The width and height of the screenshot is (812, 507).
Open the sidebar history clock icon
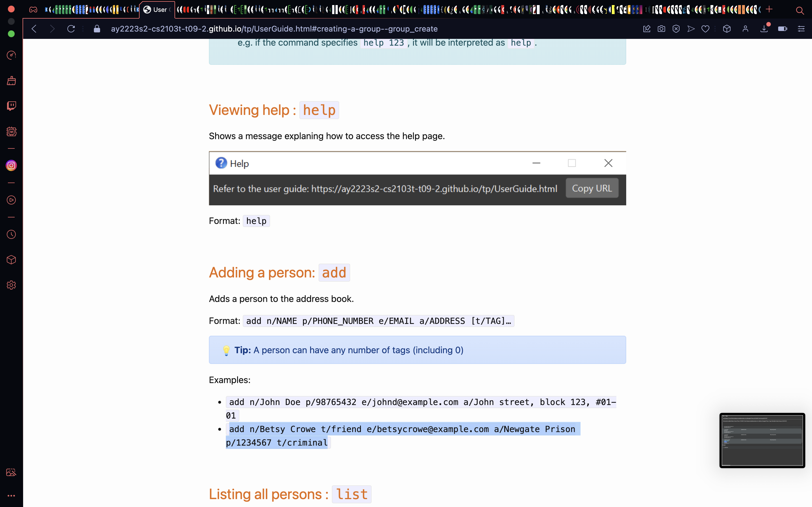coord(11,234)
